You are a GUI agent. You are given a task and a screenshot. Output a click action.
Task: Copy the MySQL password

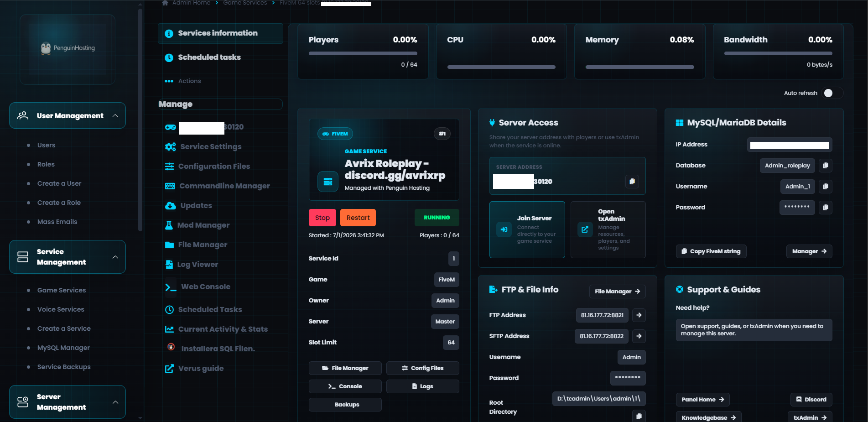(x=825, y=208)
